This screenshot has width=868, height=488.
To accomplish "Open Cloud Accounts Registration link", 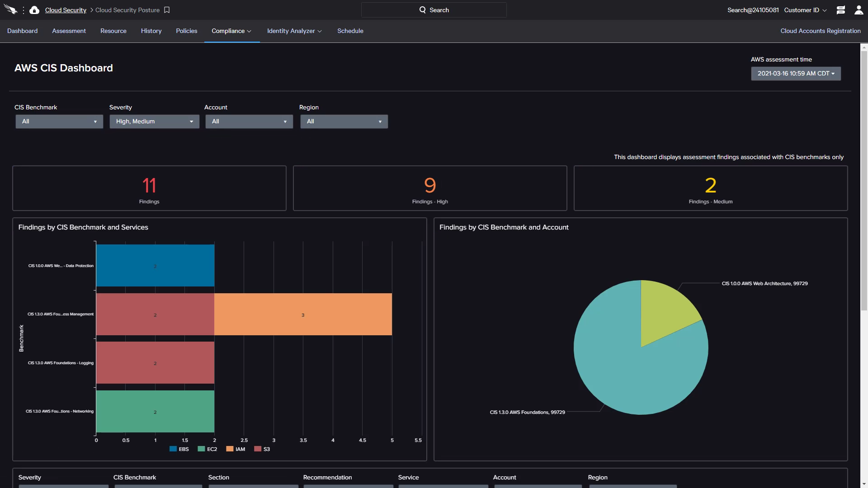I will [x=821, y=31].
